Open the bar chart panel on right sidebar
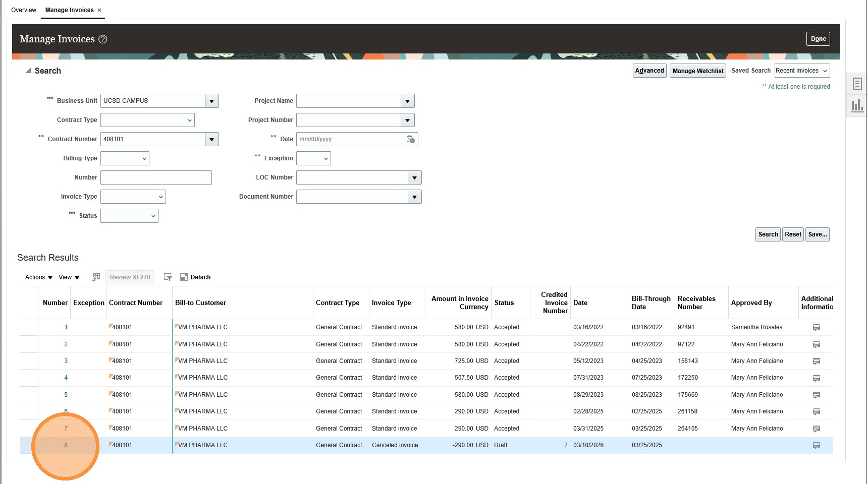Image resolution: width=868 pixels, height=484 pixels. tap(857, 105)
